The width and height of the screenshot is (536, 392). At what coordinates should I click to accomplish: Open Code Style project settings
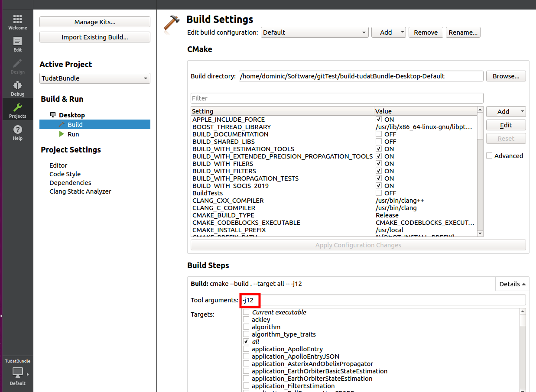coord(65,174)
